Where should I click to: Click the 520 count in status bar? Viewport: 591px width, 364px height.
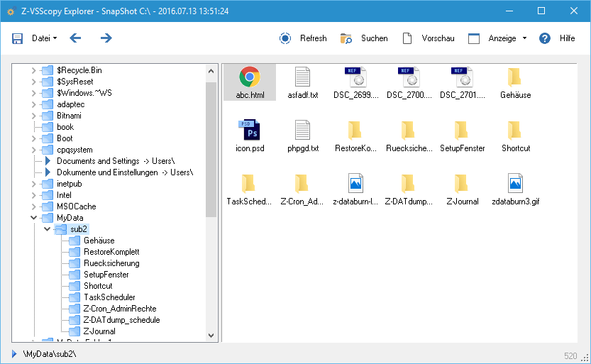(x=570, y=356)
